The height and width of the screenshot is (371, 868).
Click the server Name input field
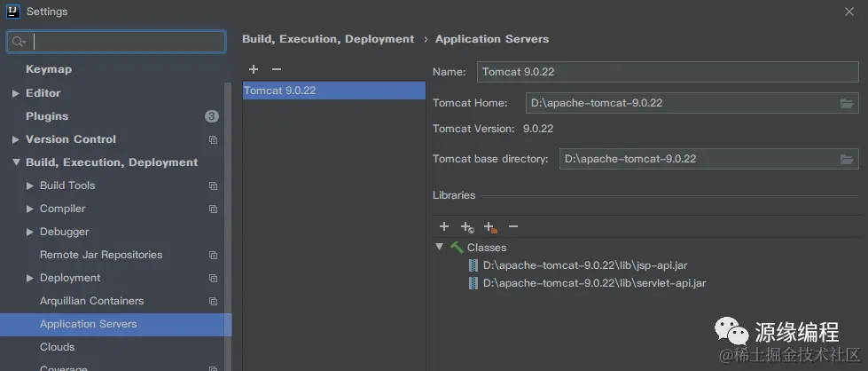(x=667, y=72)
